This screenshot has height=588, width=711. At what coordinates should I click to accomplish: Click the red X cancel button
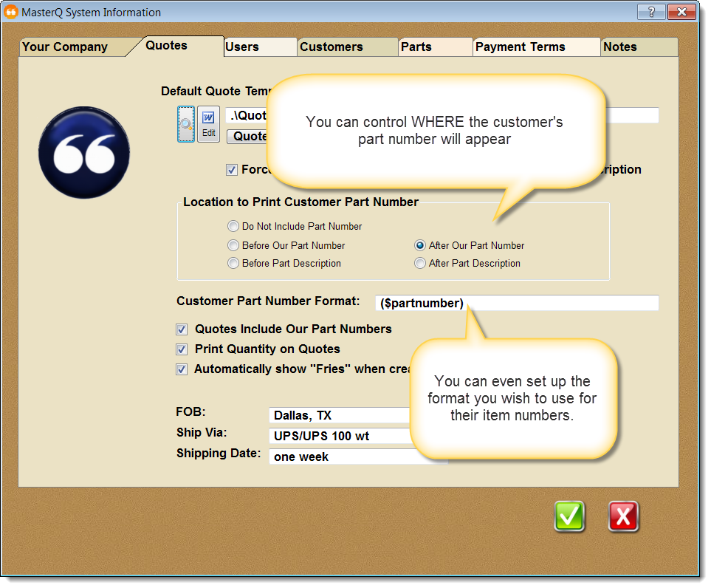(x=623, y=516)
